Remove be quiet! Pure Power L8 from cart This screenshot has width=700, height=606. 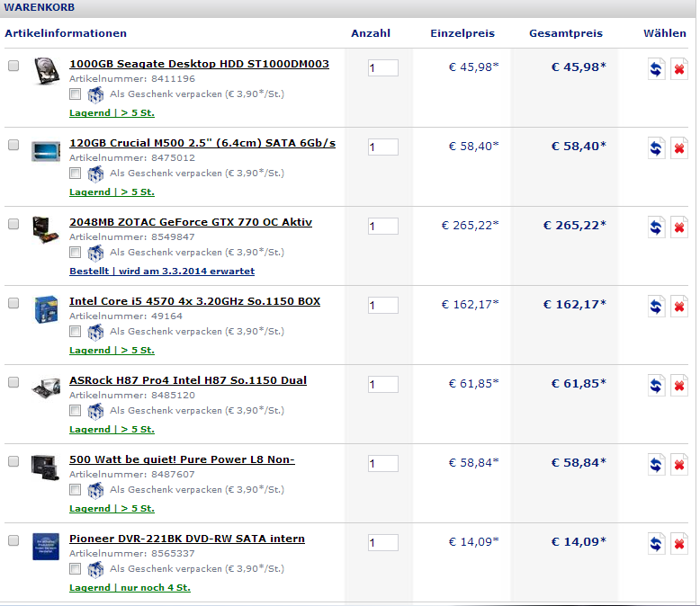[x=679, y=465]
